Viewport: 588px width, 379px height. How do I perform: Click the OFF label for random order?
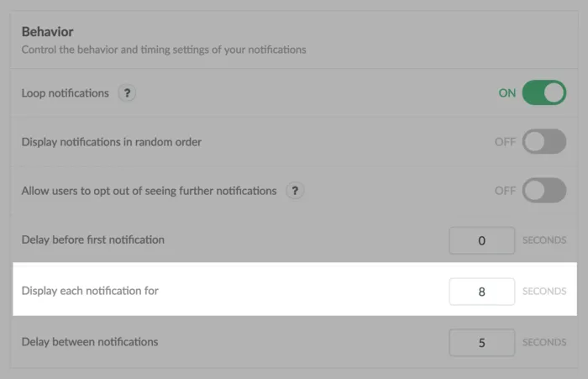505,142
